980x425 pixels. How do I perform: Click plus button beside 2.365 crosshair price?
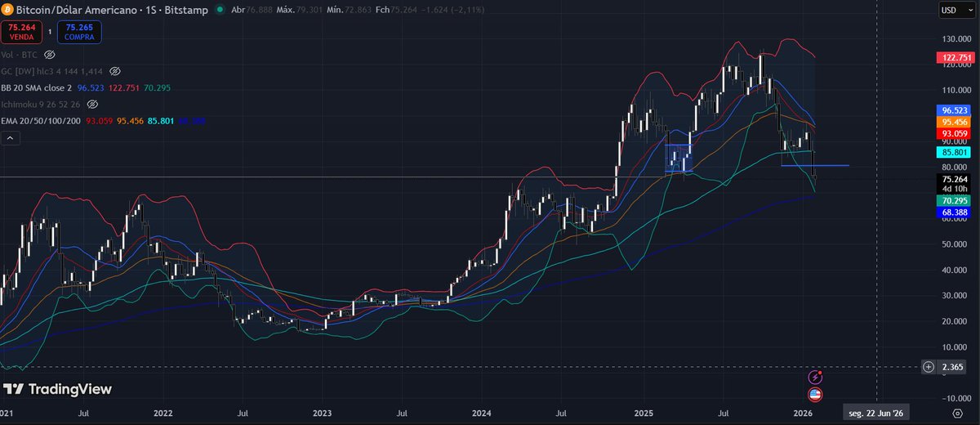tap(929, 367)
